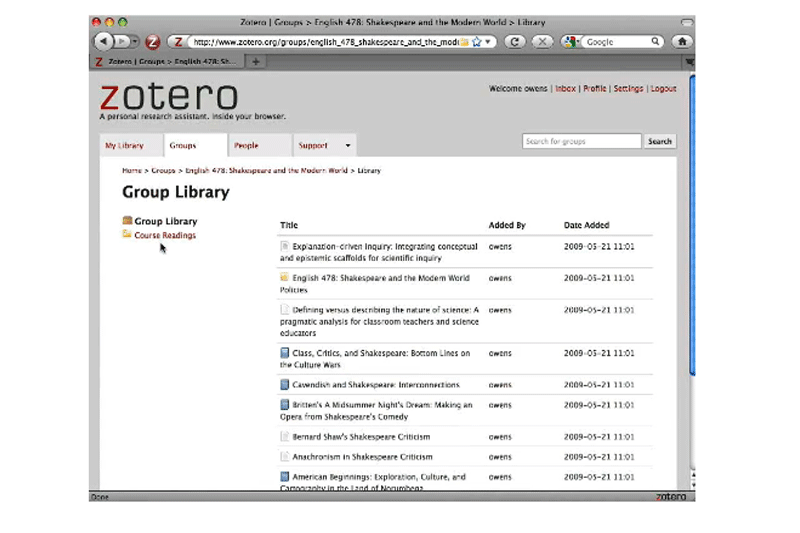Click the Course Readings folder icon
The image size is (800, 533).
coord(127,234)
